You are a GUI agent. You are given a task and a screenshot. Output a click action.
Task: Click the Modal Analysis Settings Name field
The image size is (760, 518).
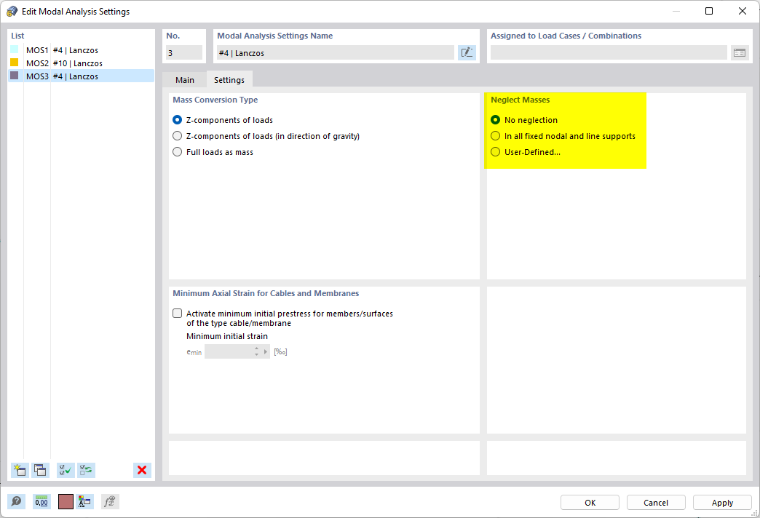pos(335,53)
